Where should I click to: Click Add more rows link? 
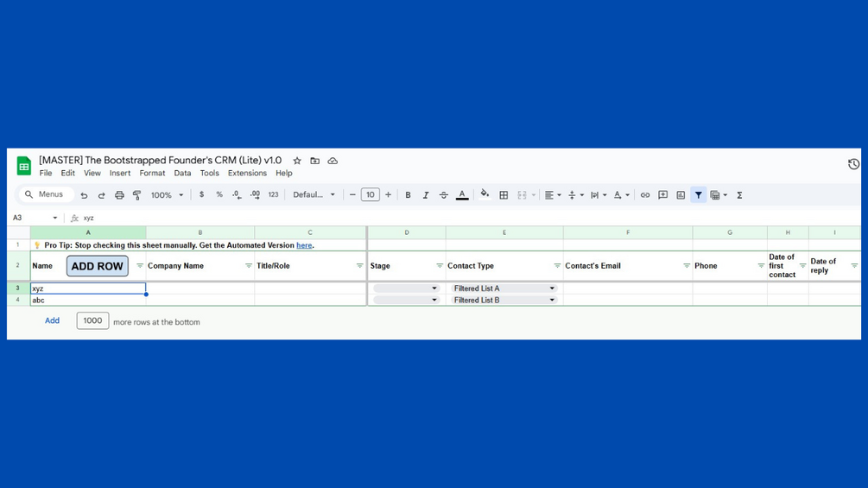click(52, 321)
